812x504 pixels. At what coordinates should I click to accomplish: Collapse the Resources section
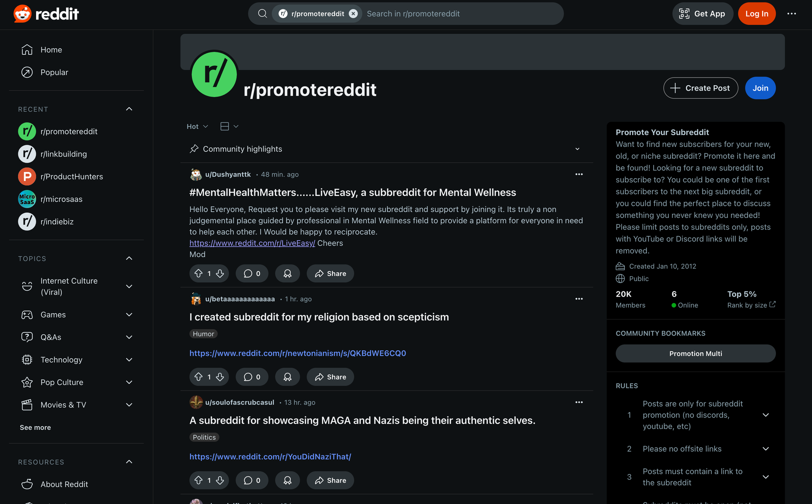(129, 462)
